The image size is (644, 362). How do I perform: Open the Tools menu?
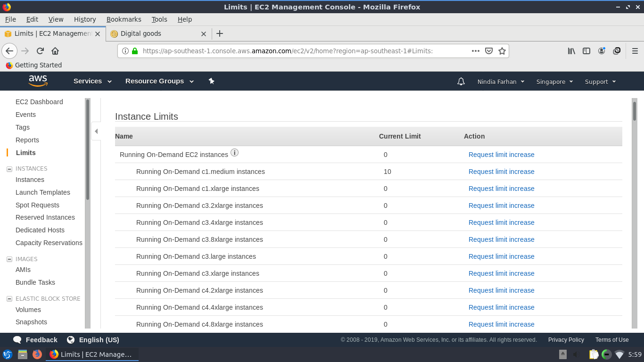(x=159, y=19)
